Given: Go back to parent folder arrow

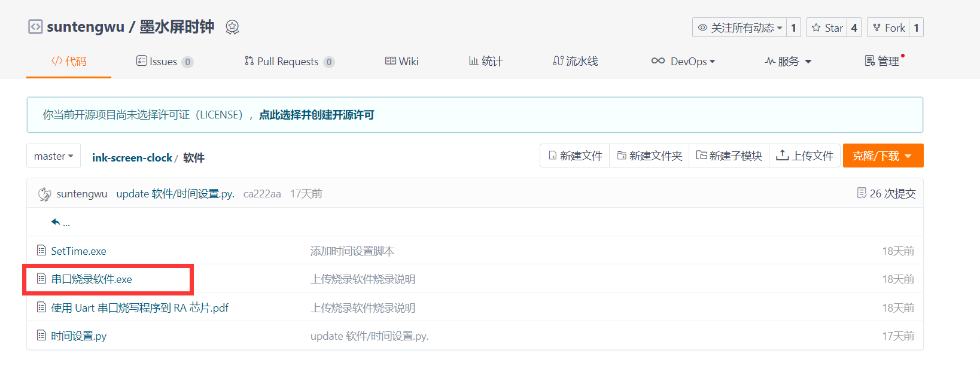Looking at the screenshot, I should 56,222.
